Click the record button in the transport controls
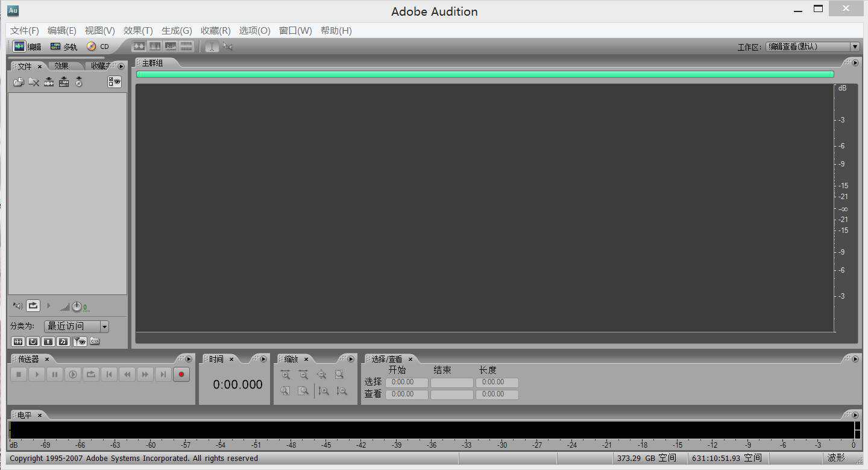868x470 pixels. [181, 374]
